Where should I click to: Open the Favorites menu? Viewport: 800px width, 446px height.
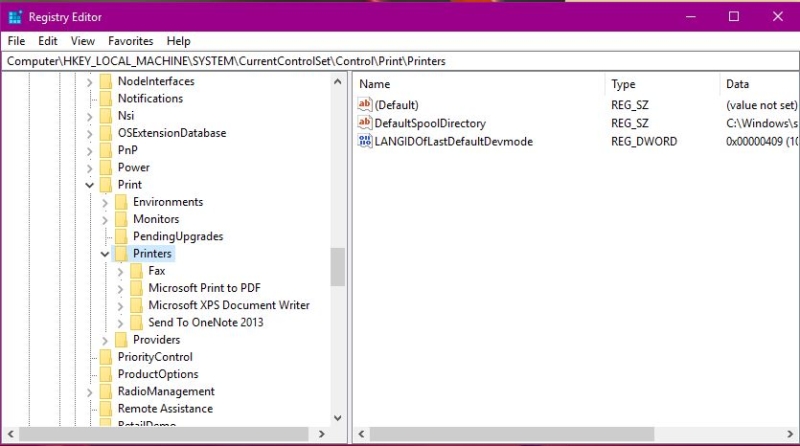pos(131,41)
